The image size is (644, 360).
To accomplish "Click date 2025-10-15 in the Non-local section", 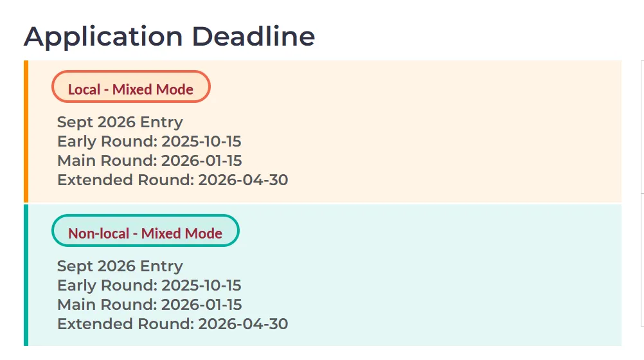I will 201,285.
